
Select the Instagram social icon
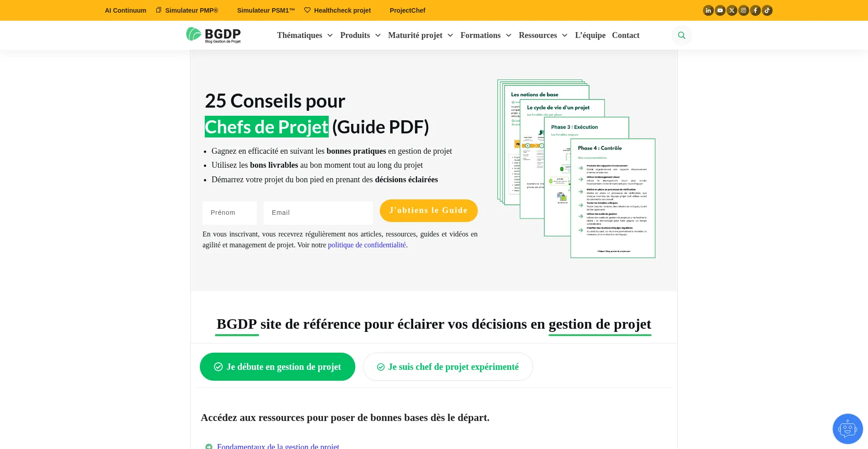744,10
